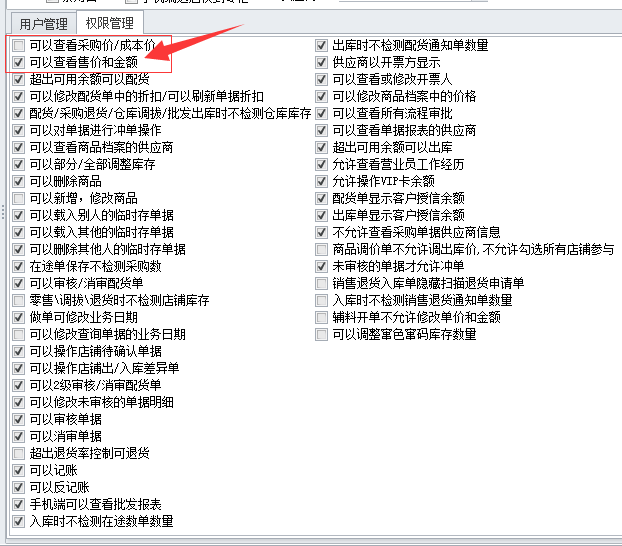Image resolution: width=622 pixels, height=546 pixels.
Task: Uncheck 出库时不检测配货通知单数量 option
Action: (321, 46)
